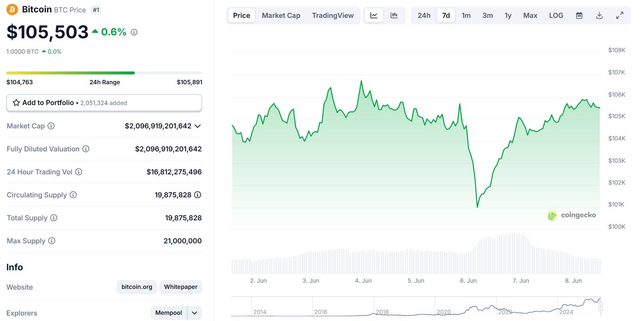644x321 pixels.
Task: Click info icon beside 24 Hour Trading Vol
Action: (x=79, y=172)
